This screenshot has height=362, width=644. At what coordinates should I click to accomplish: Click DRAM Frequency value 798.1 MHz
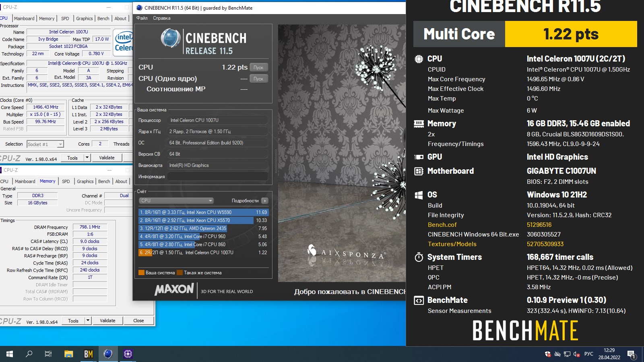tap(90, 227)
